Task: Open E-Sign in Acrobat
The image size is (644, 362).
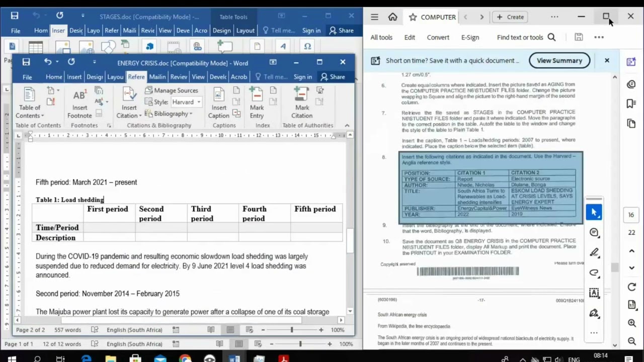Action: [470, 37]
